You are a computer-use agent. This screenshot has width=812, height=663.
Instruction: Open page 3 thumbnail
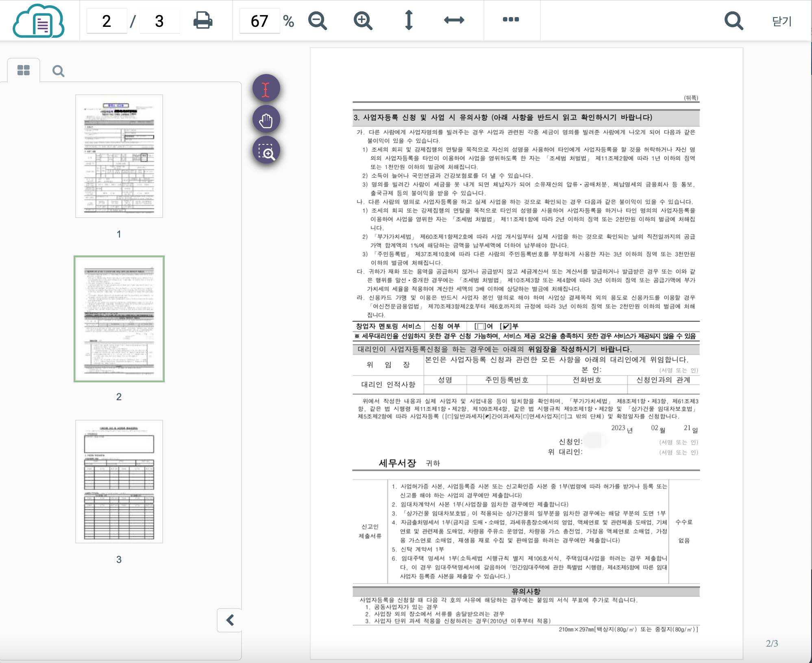(119, 482)
